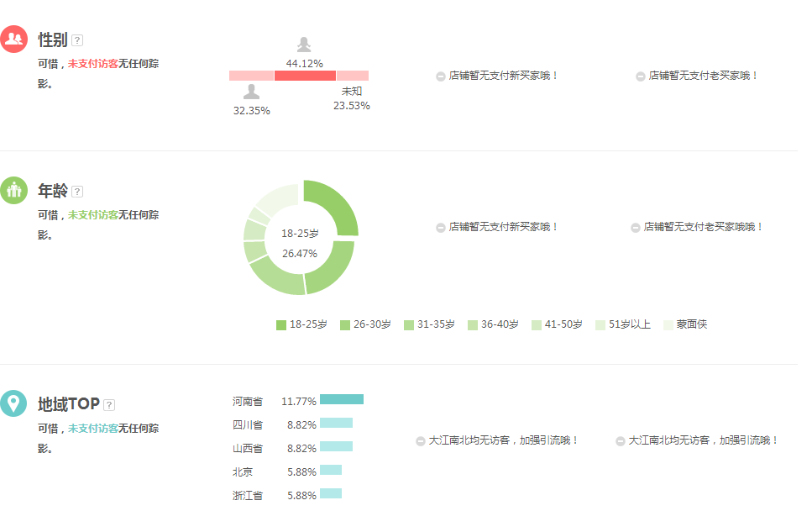Click the person icon above 44.12%
Image resolution: width=812 pixels, height=532 pixels.
pos(304,45)
